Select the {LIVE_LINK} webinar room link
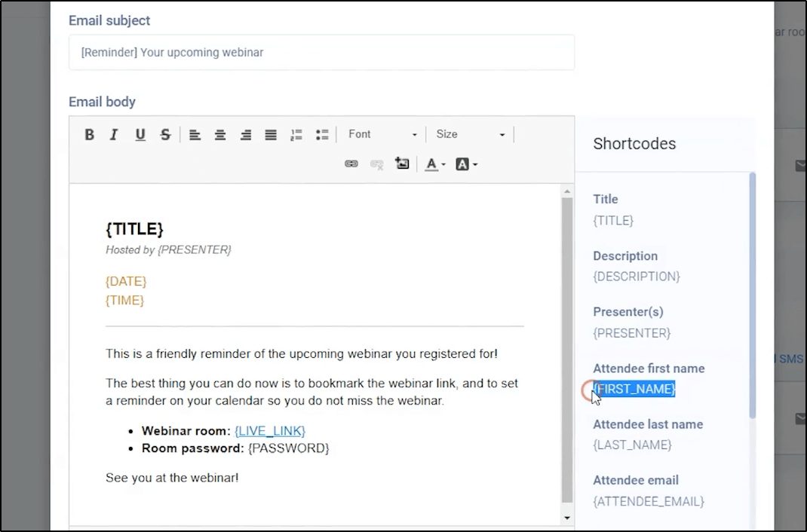807x532 pixels. pyautogui.click(x=269, y=430)
